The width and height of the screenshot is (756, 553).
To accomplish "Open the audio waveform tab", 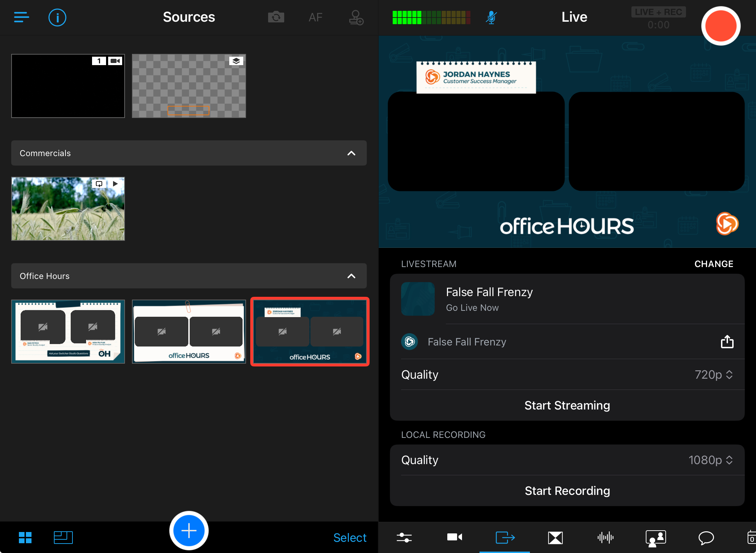I will (x=605, y=537).
